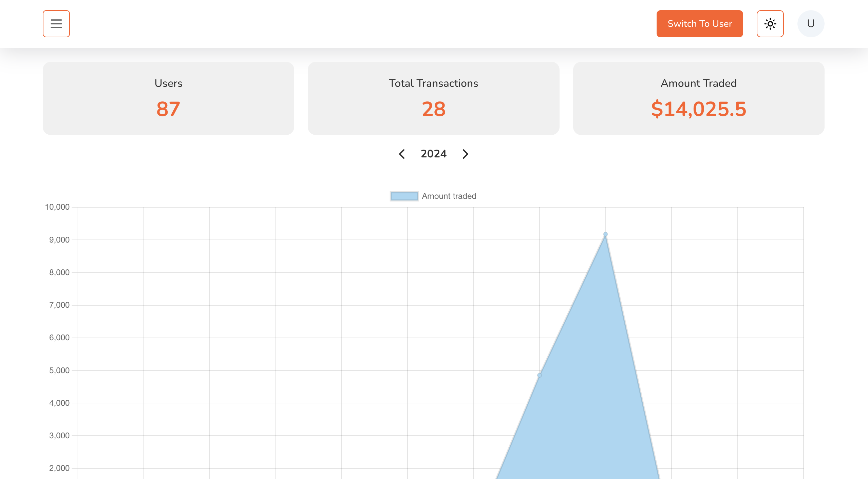Toggle Amount traded legend swatch
Screen dimensions: 868x479
(404, 196)
